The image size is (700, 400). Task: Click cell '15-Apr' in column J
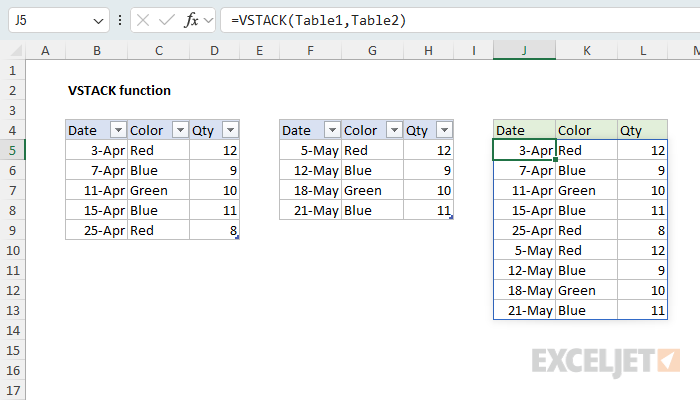[525, 210]
